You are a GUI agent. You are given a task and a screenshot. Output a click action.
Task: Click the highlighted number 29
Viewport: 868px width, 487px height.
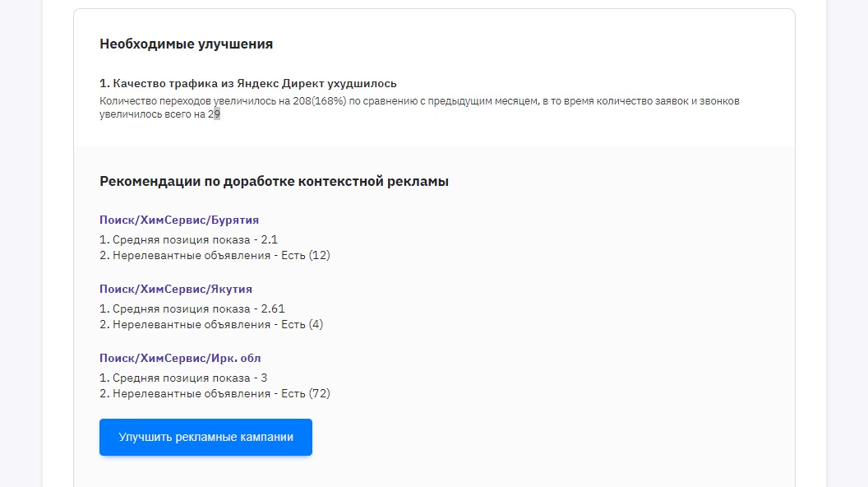pos(215,114)
